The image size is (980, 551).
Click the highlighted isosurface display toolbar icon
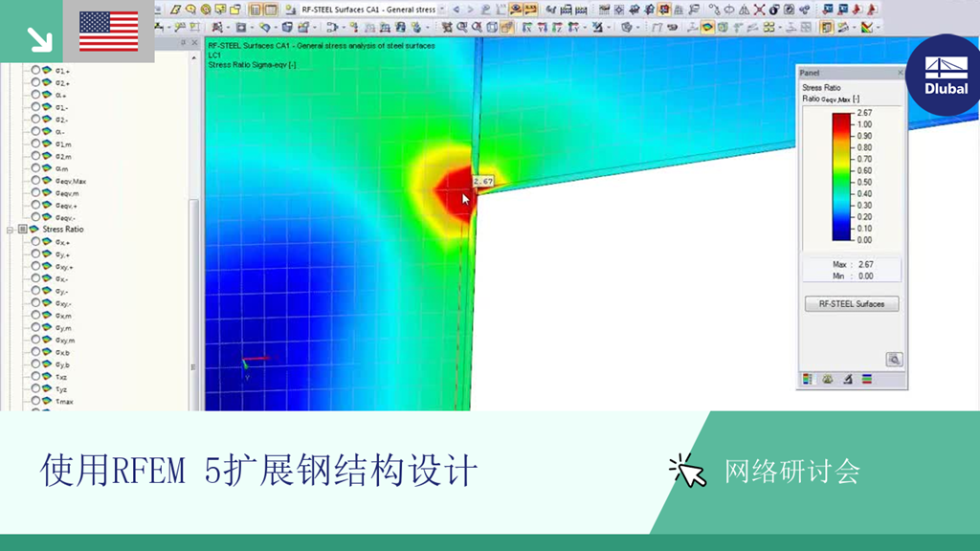pyautogui.click(x=707, y=27)
